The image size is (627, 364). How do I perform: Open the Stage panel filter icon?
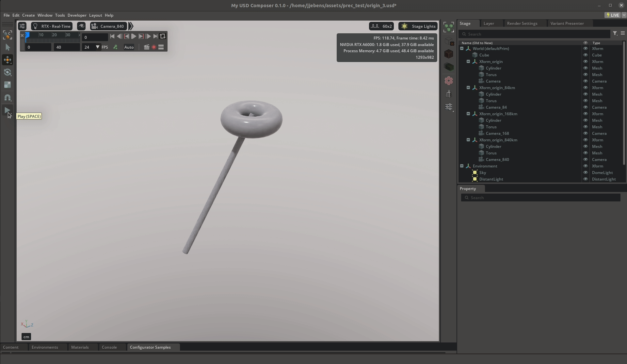615,33
